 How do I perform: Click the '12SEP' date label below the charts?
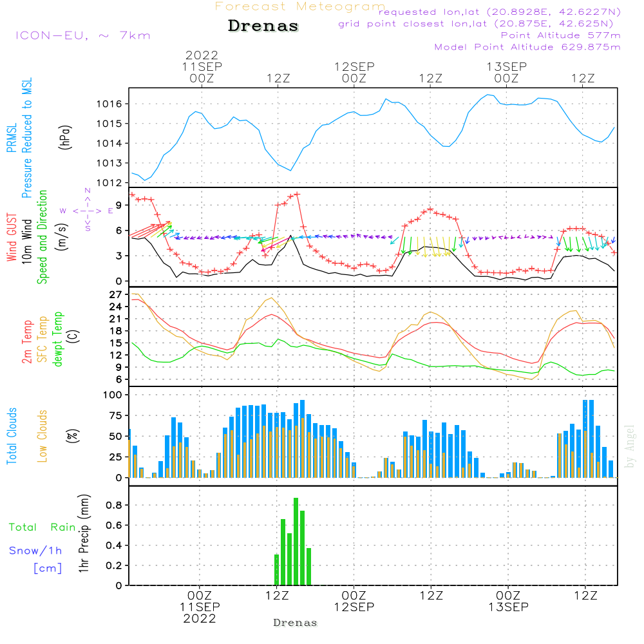pos(354,607)
